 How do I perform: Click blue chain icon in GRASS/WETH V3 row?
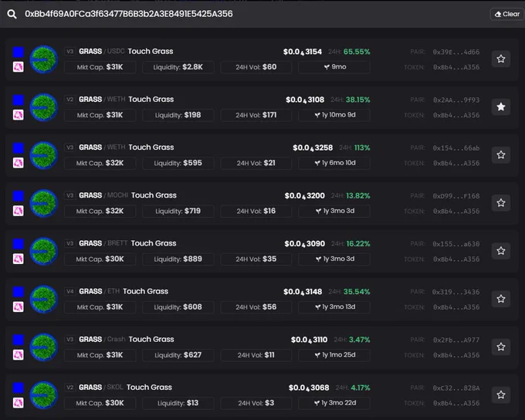[18, 147]
